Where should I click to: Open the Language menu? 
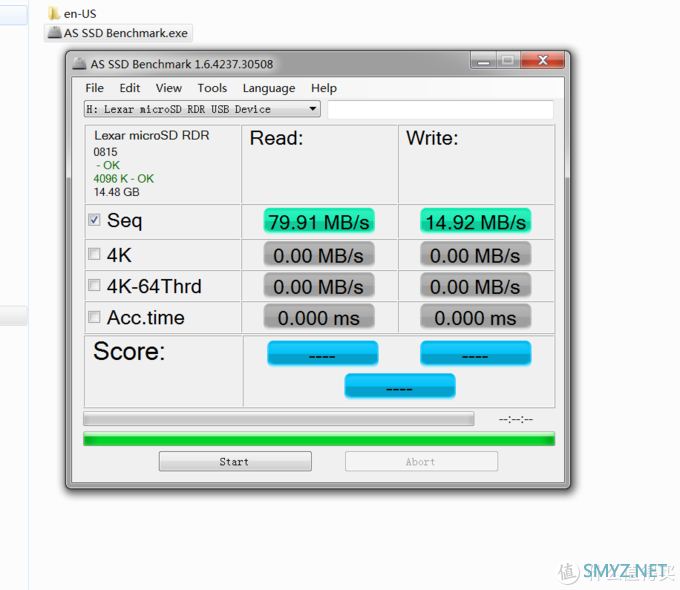click(269, 88)
